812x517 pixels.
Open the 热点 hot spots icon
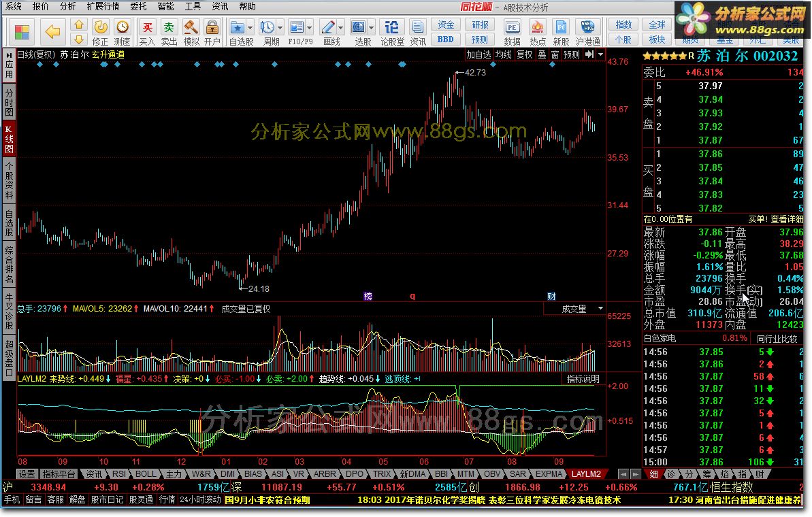coord(538,32)
